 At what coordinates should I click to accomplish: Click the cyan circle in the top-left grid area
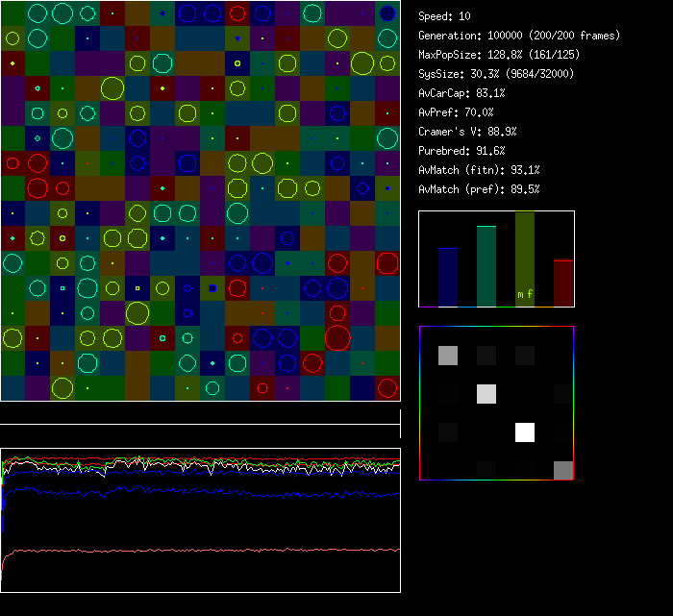pyautogui.click(x=37, y=13)
